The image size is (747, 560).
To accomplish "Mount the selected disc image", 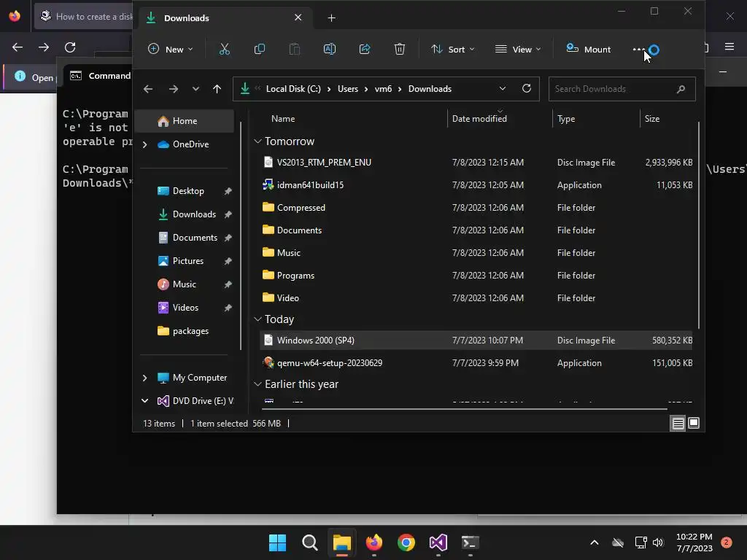I will [x=589, y=49].
